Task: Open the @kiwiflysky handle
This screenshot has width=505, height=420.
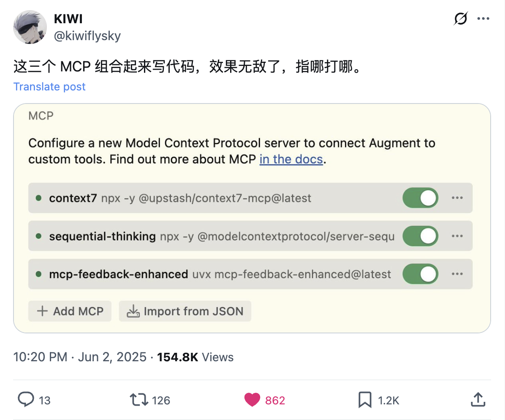Action: (87, 36)
